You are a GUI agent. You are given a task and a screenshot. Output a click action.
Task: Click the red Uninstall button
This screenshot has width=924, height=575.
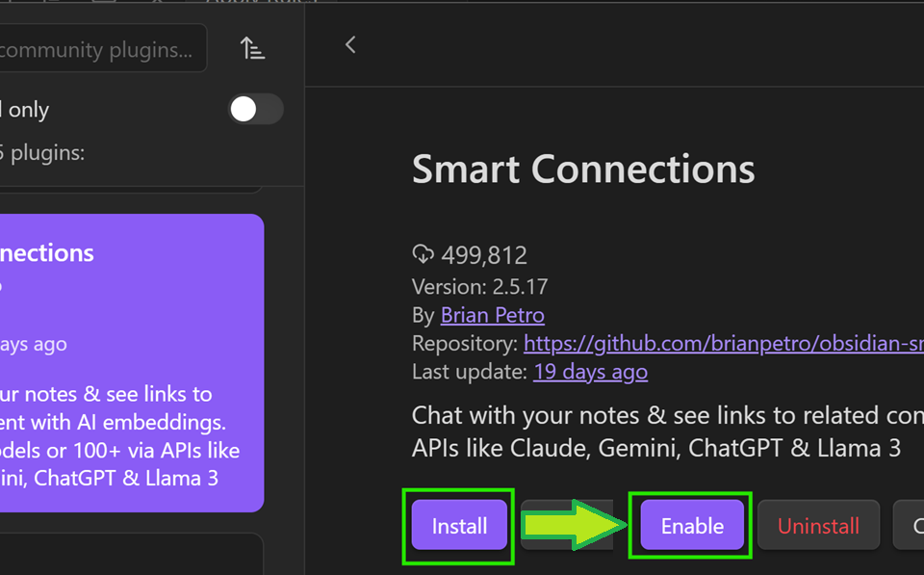[818, 526]
